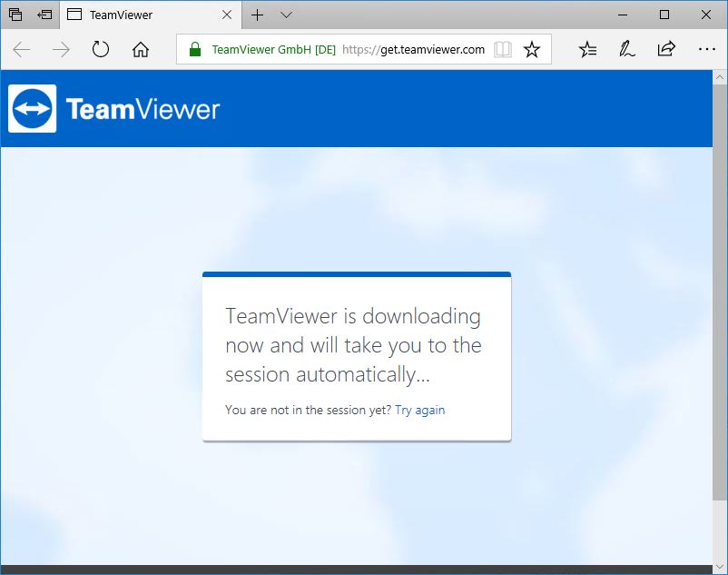Open the tab preview chevron

[x=286, y=15]
